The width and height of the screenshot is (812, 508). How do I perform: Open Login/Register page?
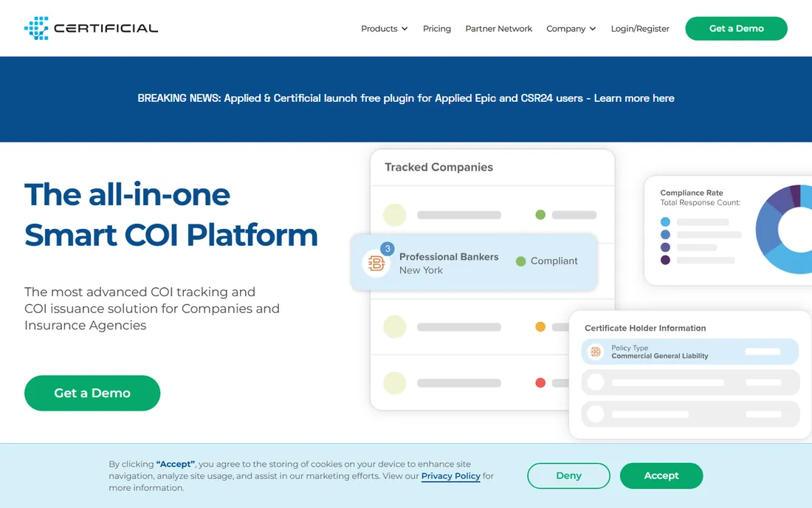pyautogui.click(x=639, y=29)
